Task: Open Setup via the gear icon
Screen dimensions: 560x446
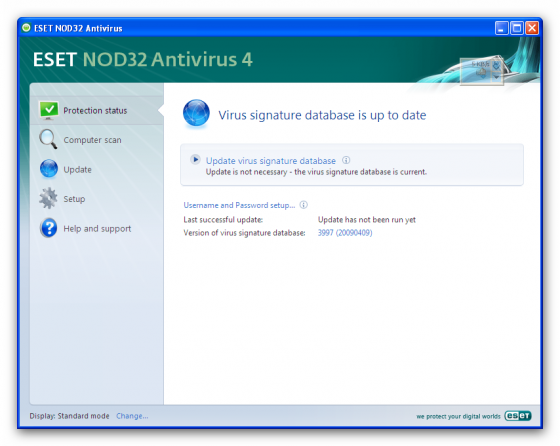Action: tap(48, 198)
